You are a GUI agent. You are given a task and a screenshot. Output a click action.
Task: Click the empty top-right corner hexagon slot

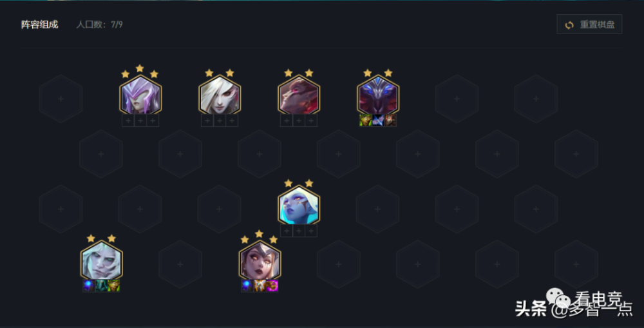[x=536, y=99]
